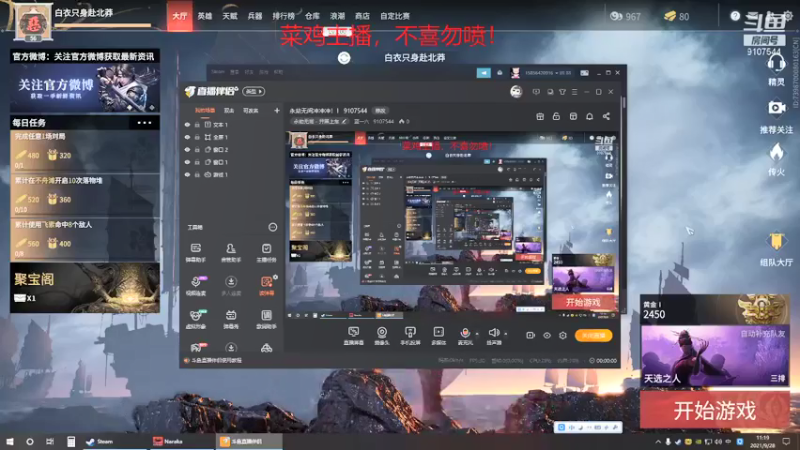
Task: Click the notification bell icon
Action: (589, 116)
